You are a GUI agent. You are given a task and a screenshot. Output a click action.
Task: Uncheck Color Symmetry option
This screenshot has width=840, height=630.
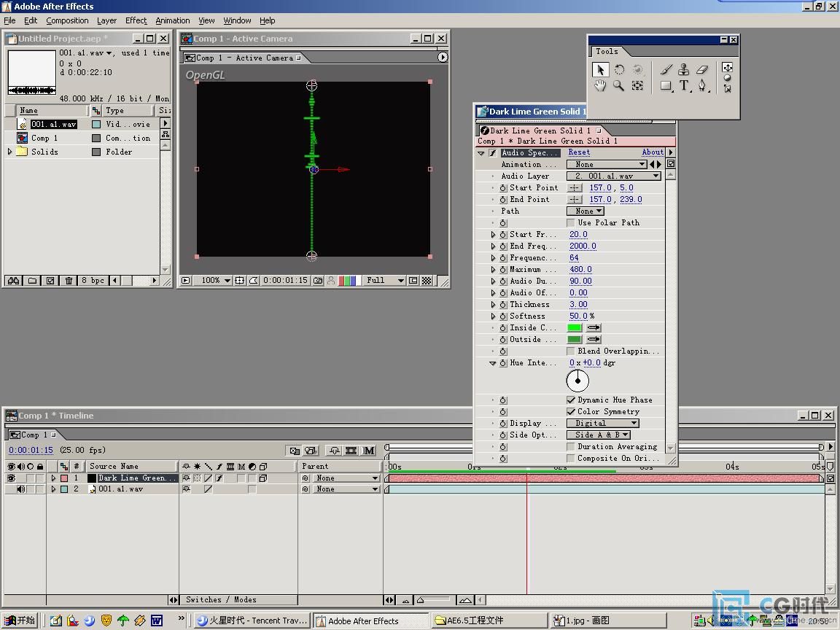coord(570,411)
